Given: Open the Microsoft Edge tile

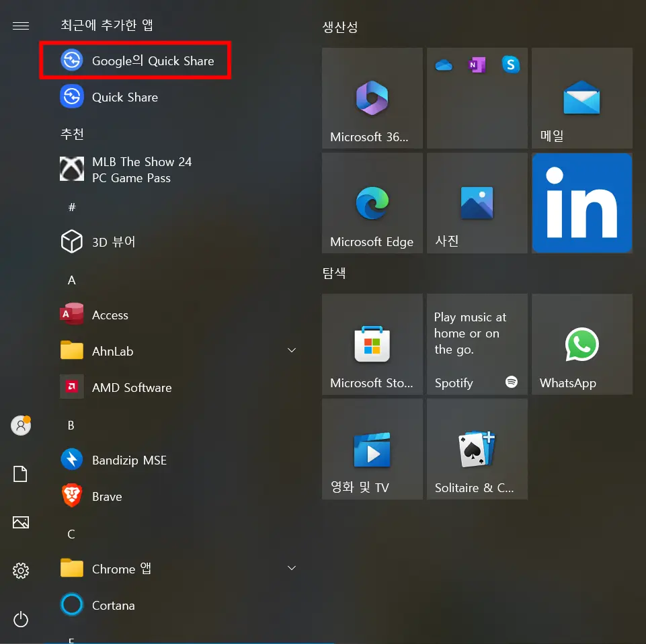Looking at the screenshot, I should point(372,203).
